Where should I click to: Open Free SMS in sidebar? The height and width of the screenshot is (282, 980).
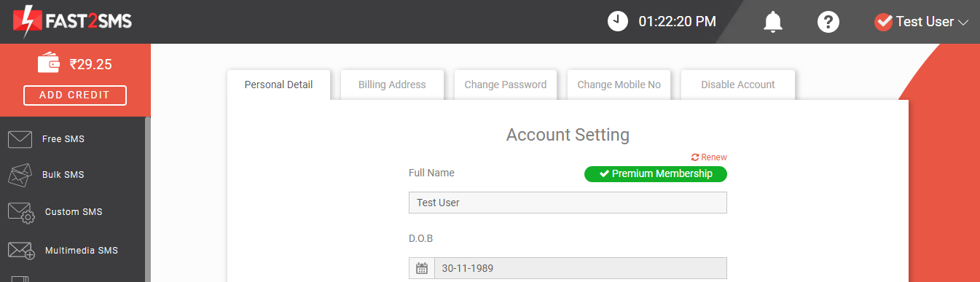[x=63, y=139]
